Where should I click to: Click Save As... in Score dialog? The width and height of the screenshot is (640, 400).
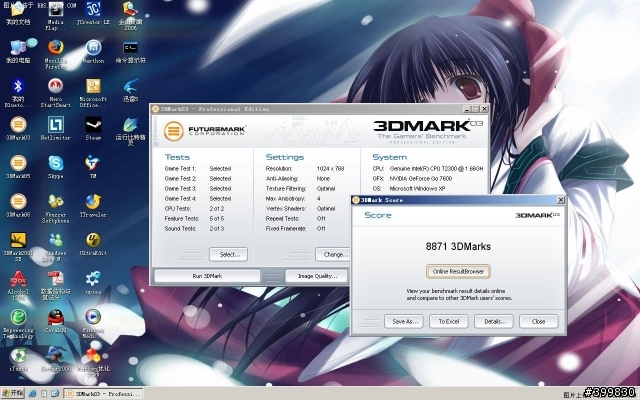click(404, 321)
